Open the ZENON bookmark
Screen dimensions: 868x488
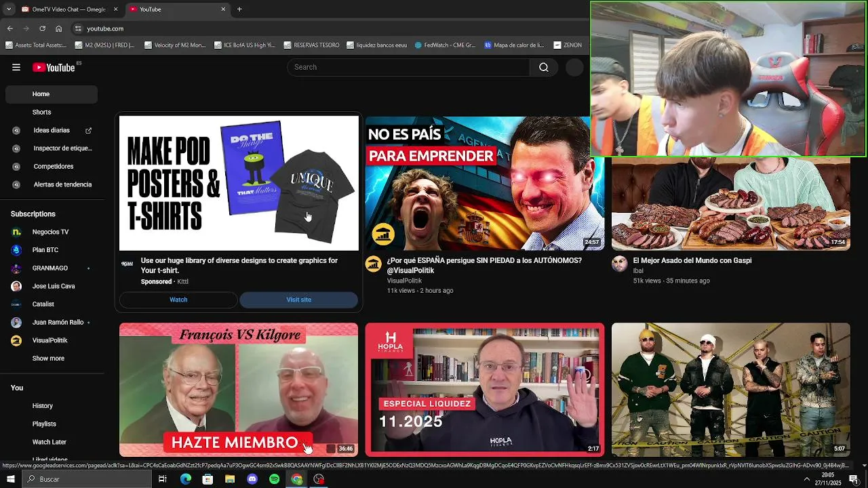click(568, 45)
